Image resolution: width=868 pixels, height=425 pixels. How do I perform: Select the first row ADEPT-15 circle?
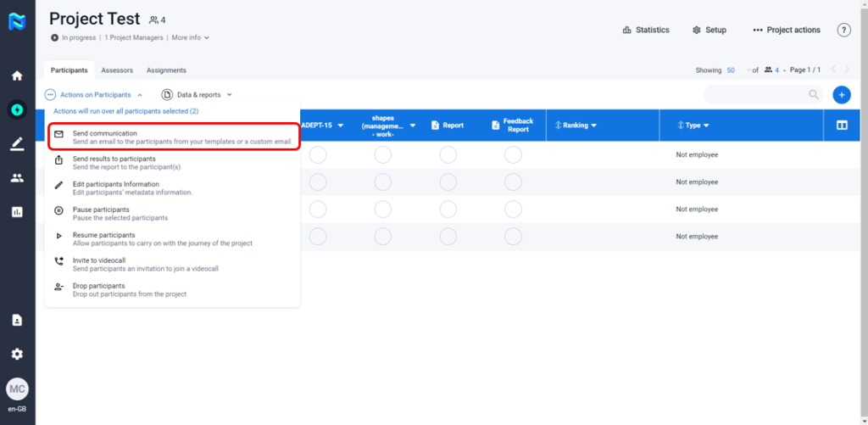[x=318, y=155]
